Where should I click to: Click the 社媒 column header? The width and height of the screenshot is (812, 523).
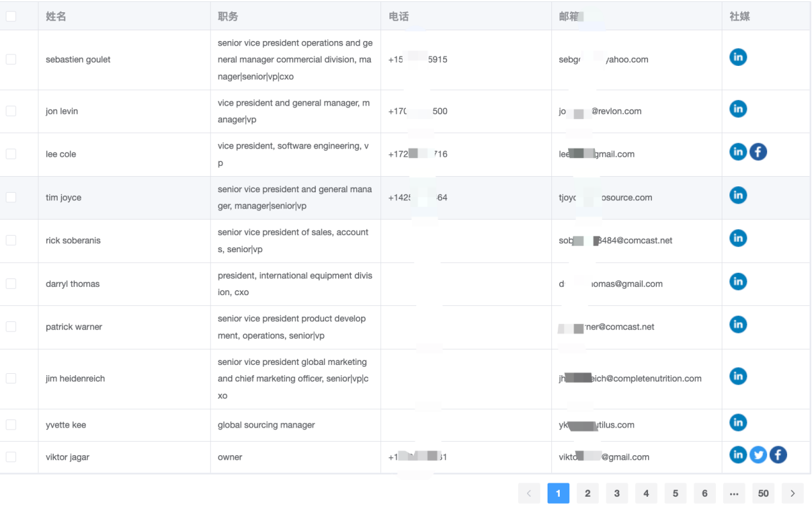(740, 16)
